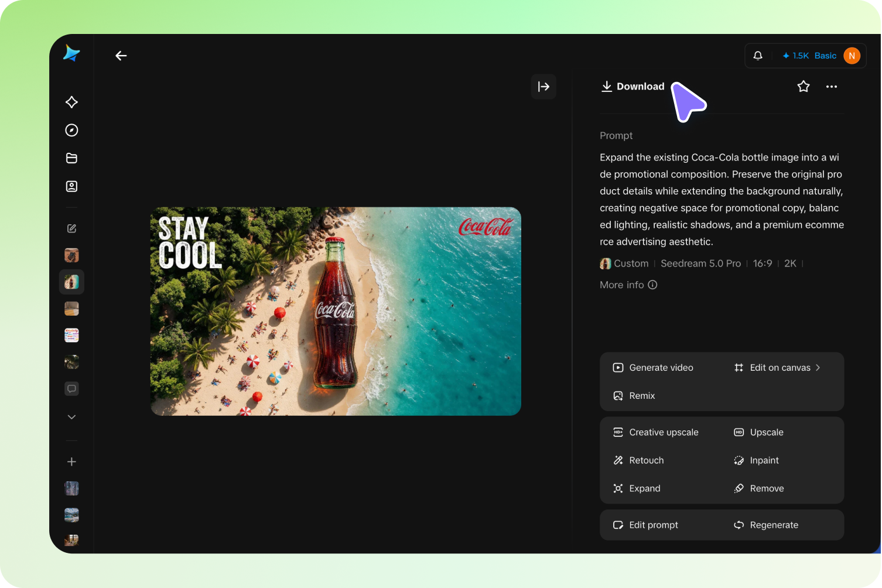Select Upscale option
Screen dimensions: 882x588
point(758,432)
